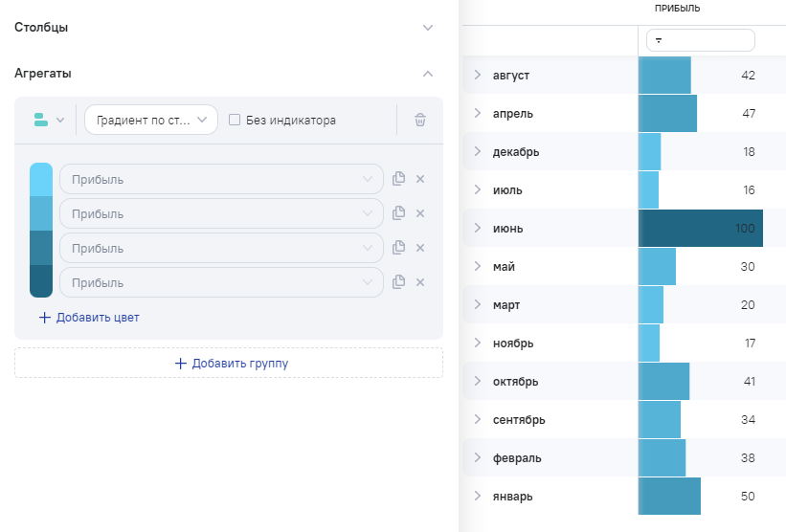
Task: Click Добавить цвет link
Action: pos(89,318)
